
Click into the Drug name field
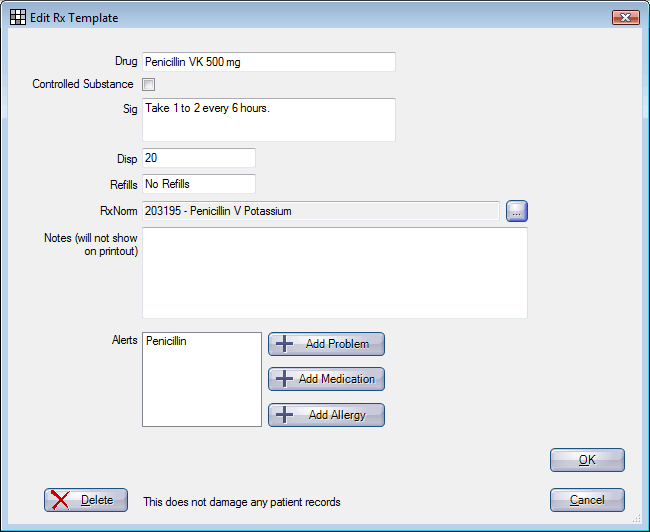tap(269, 62)
